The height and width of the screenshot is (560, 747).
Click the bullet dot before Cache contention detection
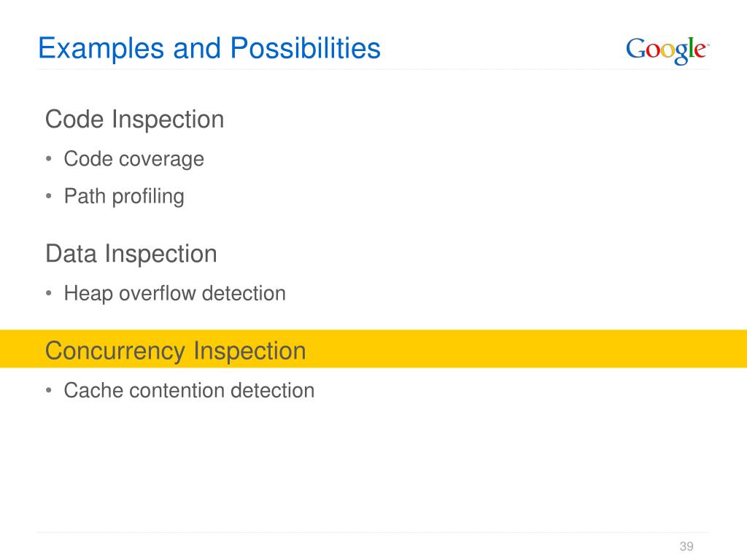49,391
